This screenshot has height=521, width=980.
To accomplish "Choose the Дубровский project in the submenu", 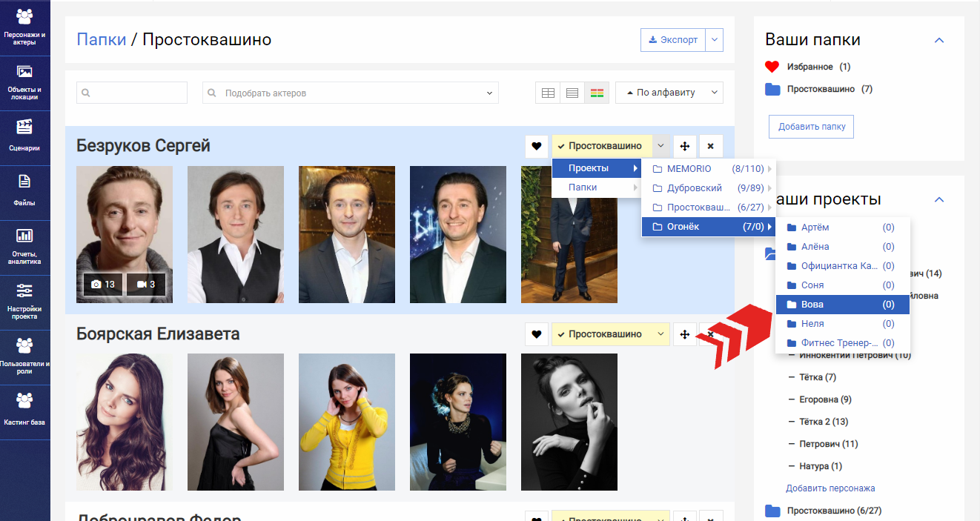I will 709,188.
